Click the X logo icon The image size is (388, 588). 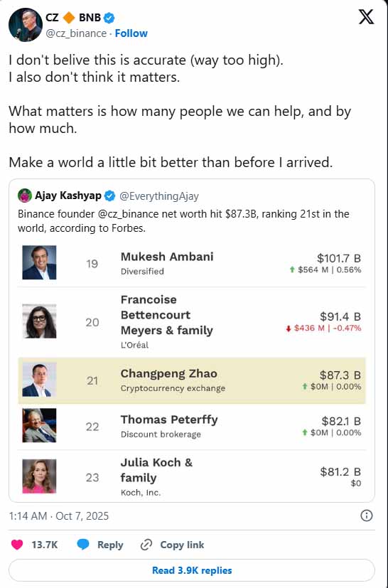366,17
